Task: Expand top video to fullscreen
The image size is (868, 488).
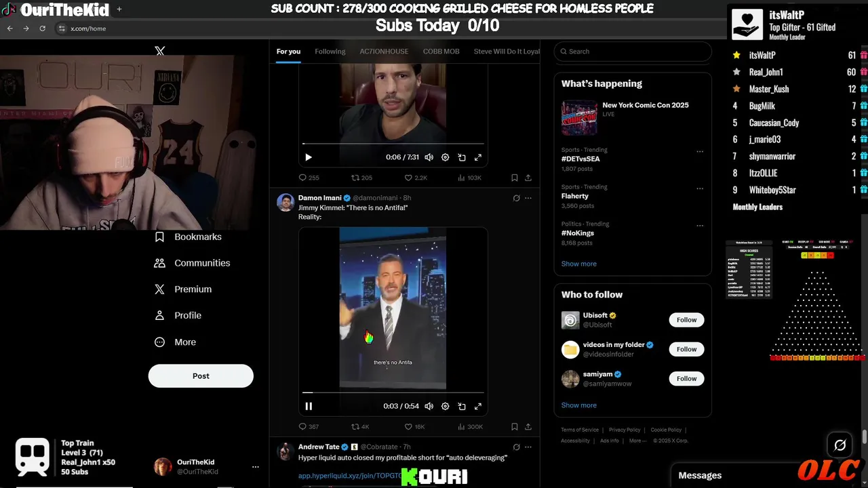Action: pyautogui.click(x=478, y=157)
